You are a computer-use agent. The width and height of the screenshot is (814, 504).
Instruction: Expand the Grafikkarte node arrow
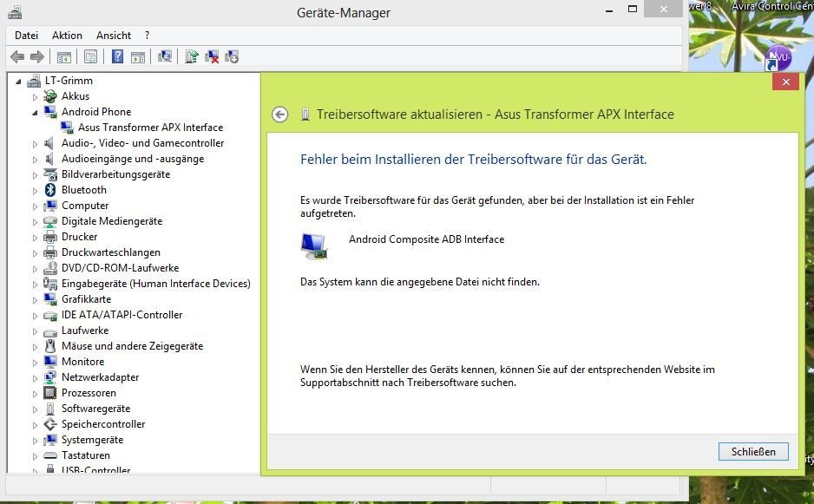click(35, 300)
